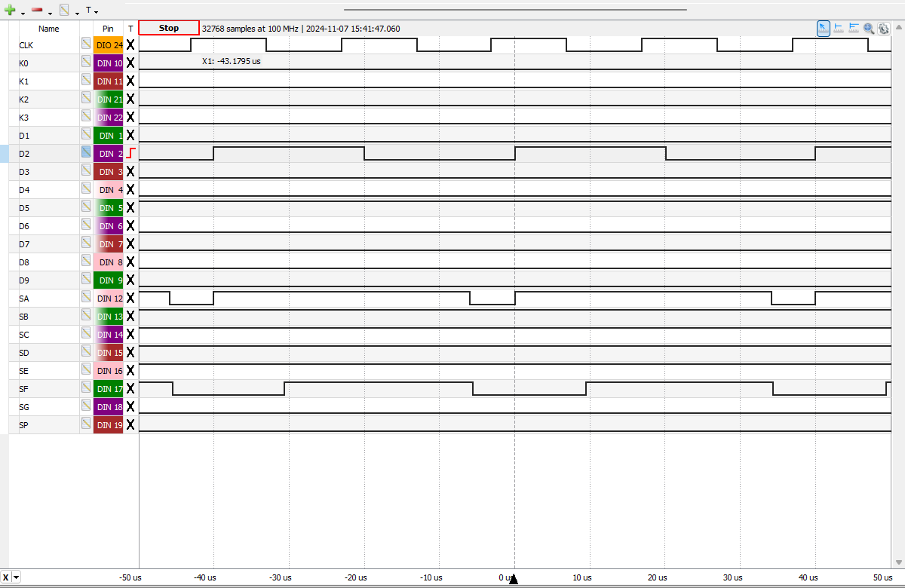Toggle the trigger condition for D2

(130, 154)
